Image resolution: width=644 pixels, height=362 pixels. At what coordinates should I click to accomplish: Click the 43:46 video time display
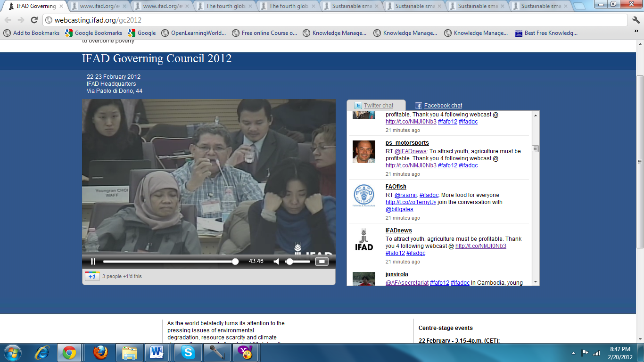(x=256, y=261)
